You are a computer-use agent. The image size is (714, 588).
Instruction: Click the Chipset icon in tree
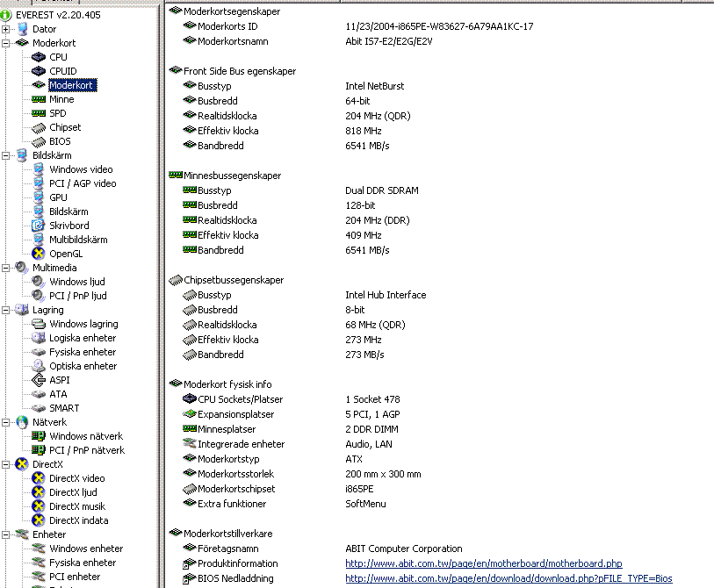coord(39,128)
